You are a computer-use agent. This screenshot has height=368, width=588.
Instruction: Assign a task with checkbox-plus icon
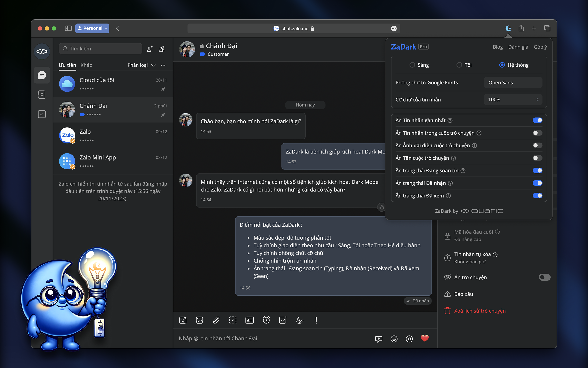pyautogui.click(x=283, y=320)
